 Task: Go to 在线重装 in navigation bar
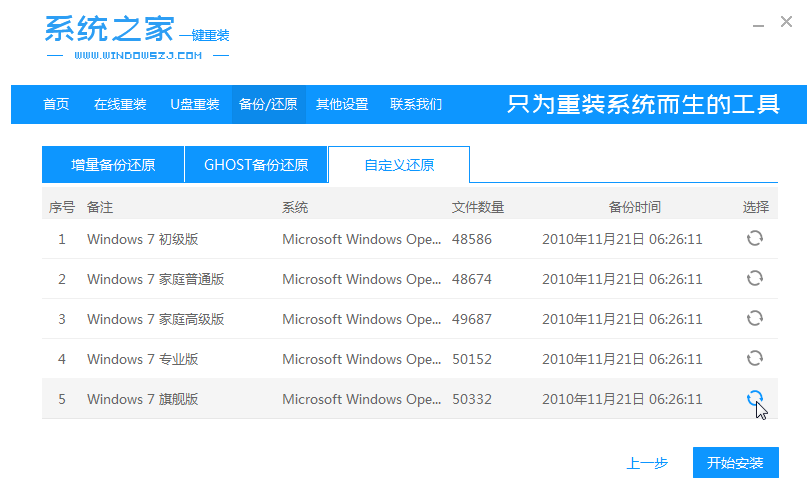tap(120, 104)
